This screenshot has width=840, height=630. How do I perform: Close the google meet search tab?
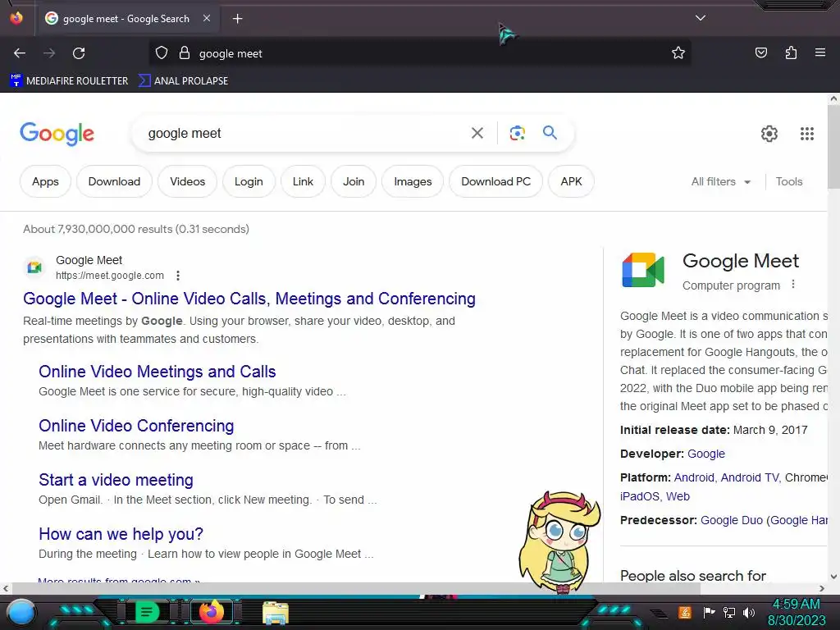207,18
